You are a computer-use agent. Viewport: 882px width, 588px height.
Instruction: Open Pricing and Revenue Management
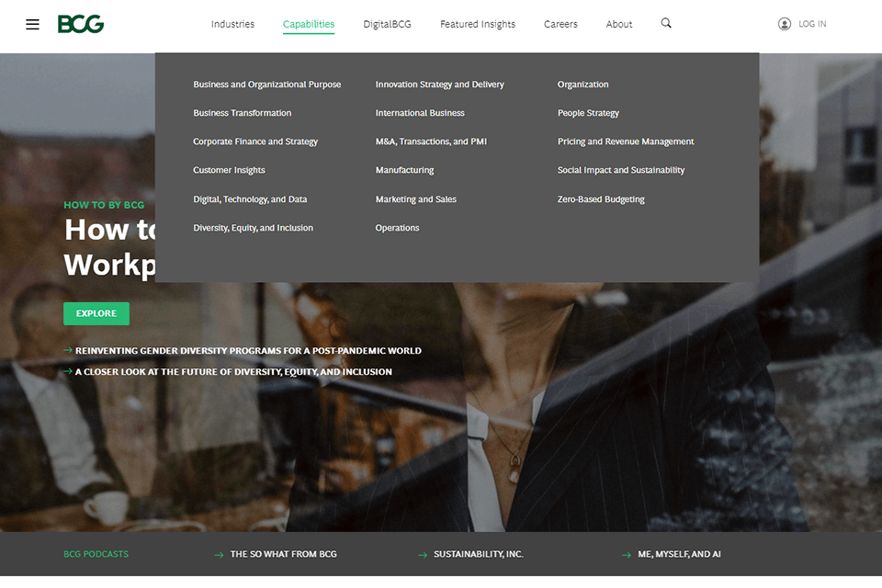click(x=626, y=141)
